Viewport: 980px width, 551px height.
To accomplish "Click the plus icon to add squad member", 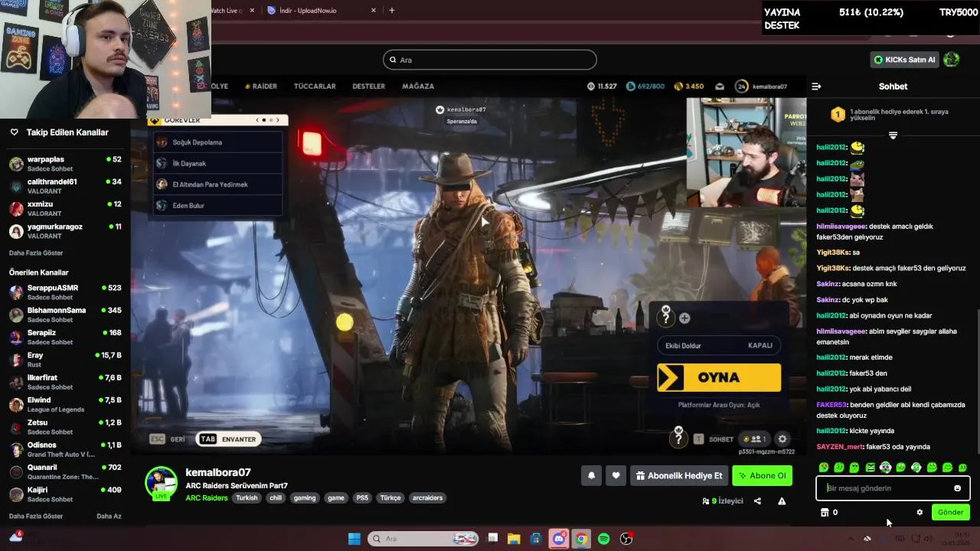I will click(x=684, y=318).
